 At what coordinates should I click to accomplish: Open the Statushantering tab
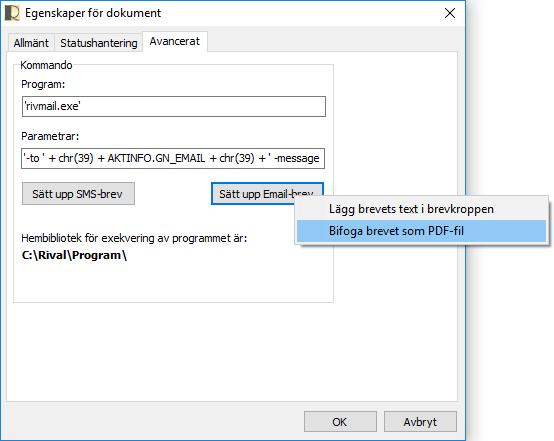(x=99, y=43)
